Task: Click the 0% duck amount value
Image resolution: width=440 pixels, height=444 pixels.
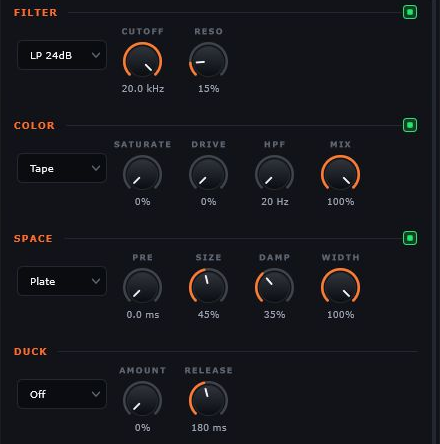Action: pos(142,428)
